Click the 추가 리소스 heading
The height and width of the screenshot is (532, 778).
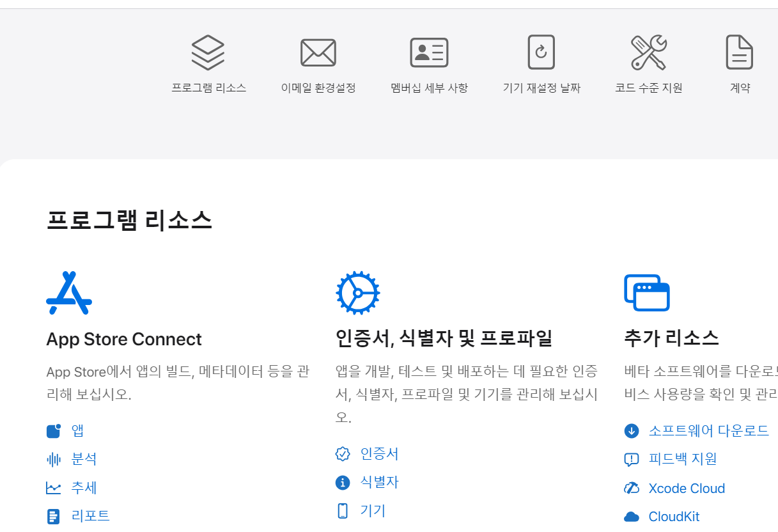[x=671, y=338]
